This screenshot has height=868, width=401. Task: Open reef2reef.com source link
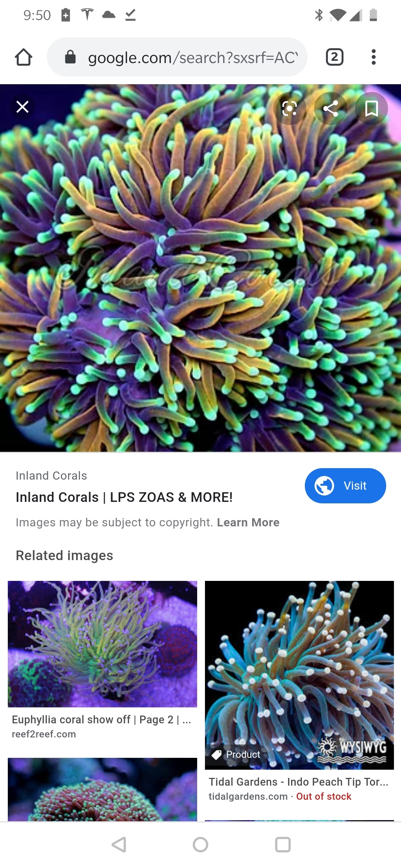pyautogui.click(x=44, y=734)
